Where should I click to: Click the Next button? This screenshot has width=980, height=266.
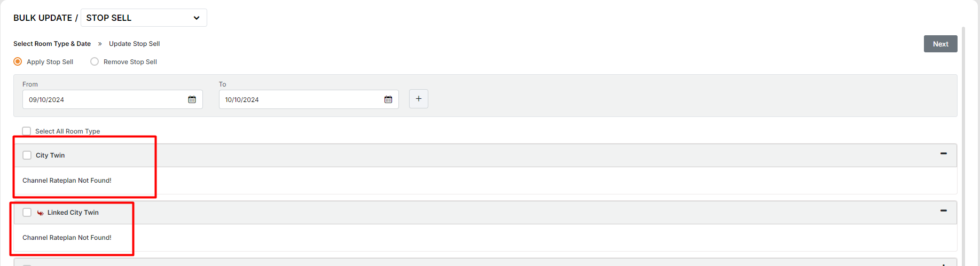pos(940,44)
